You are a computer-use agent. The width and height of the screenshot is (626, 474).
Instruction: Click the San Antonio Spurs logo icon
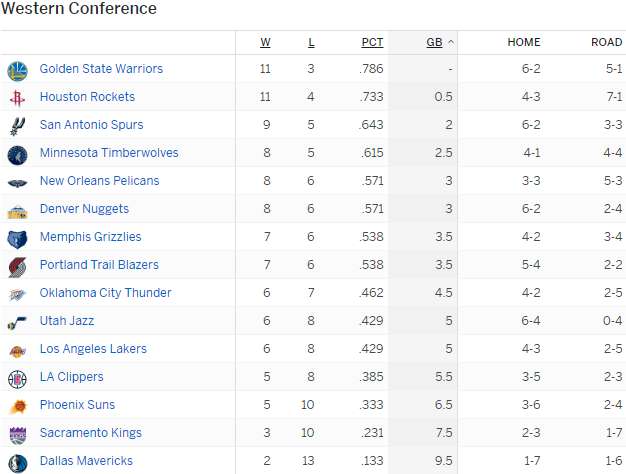17,126
